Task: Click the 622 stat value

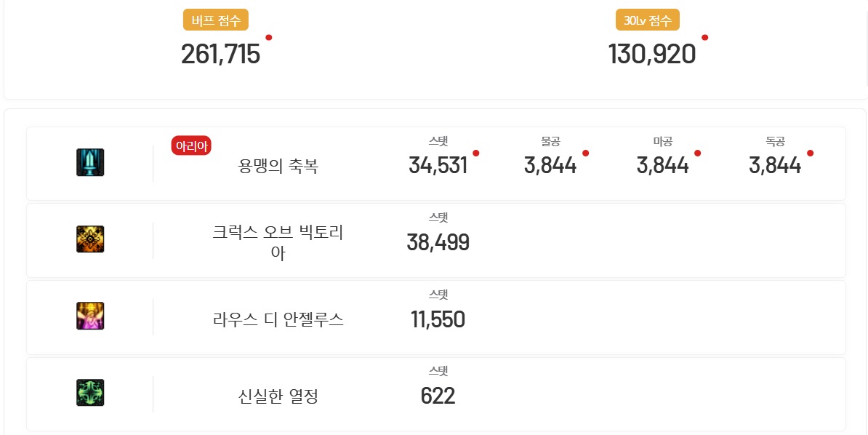Action: 438,396
